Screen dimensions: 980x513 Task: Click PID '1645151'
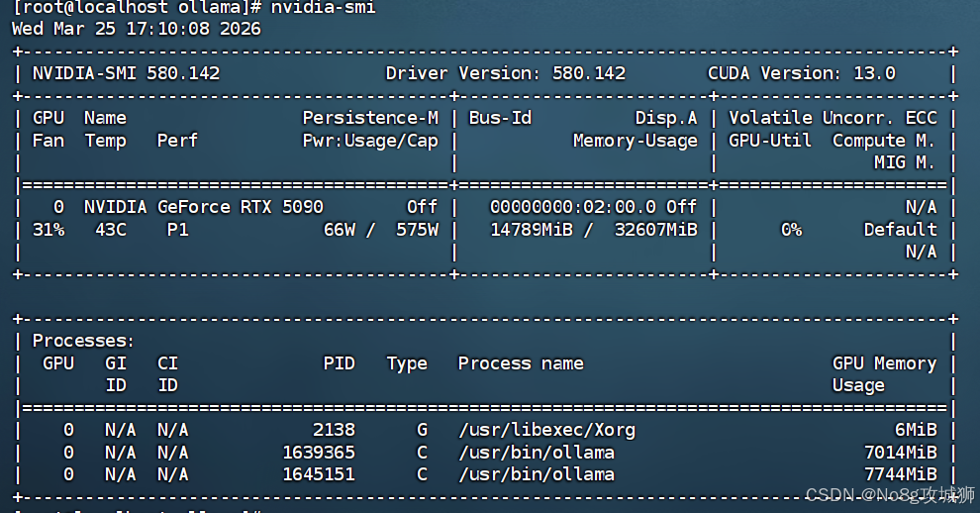318,474
